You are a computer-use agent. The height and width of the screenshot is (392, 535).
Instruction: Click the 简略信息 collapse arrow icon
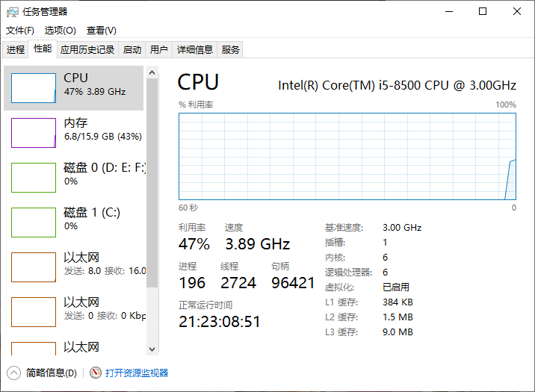13,373
